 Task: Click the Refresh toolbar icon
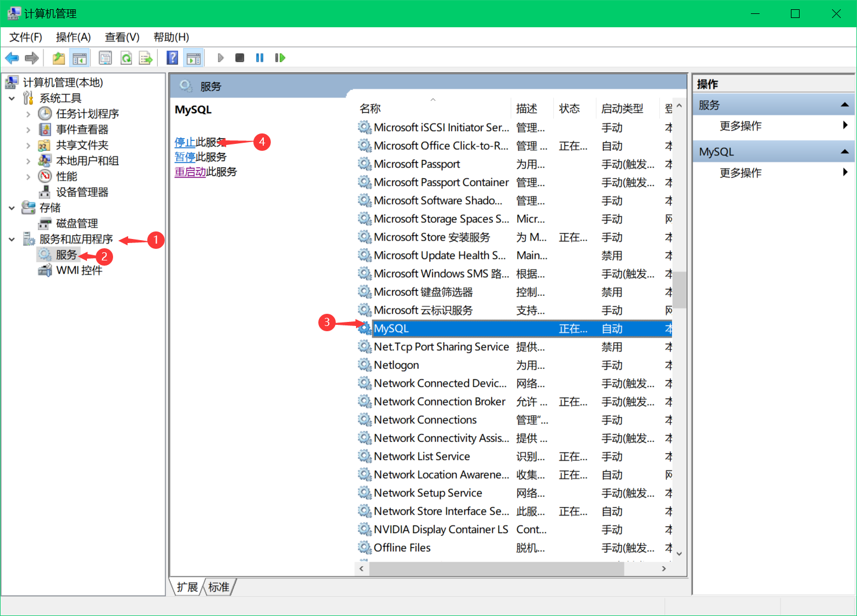click(126, 58)
